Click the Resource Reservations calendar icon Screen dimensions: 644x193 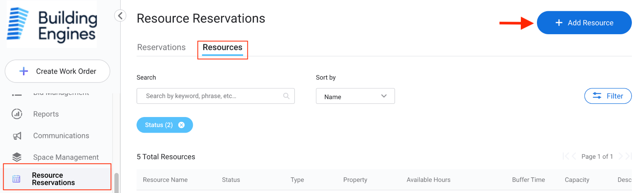click(17, 179)
